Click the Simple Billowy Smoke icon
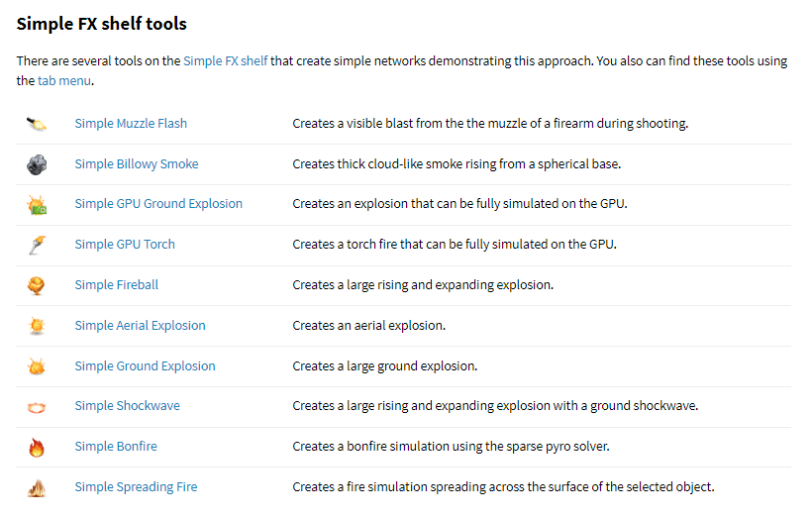Image resolution: width=812 pixels, height=518 pixels. coord(37,164)
